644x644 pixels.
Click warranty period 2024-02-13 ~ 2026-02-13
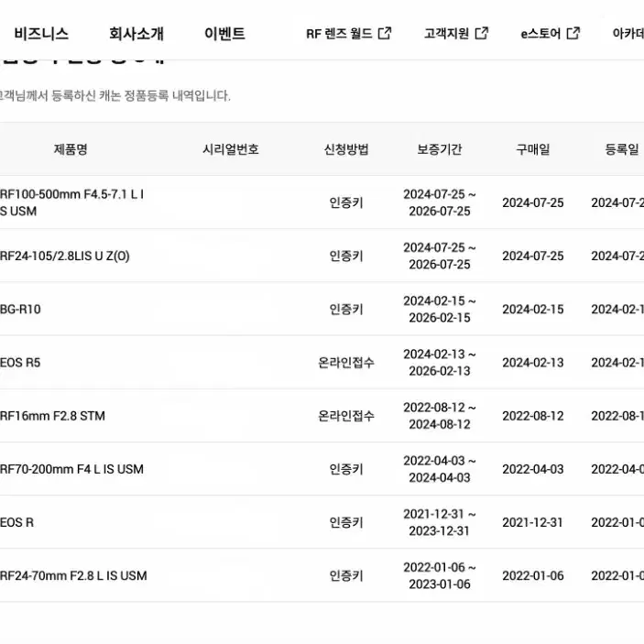[x=440, y=363]
